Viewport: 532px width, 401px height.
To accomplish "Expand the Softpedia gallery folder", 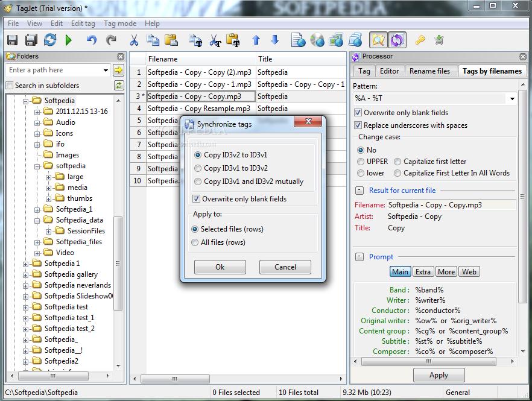I will [25, 275].
